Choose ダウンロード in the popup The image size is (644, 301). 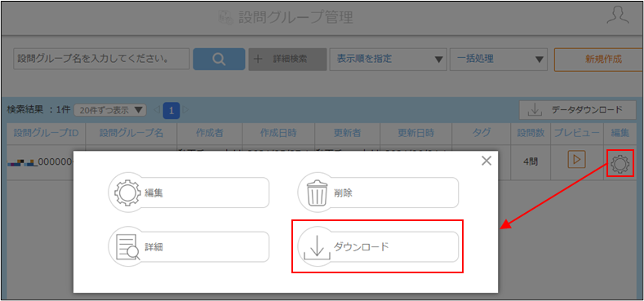(378, 247)
